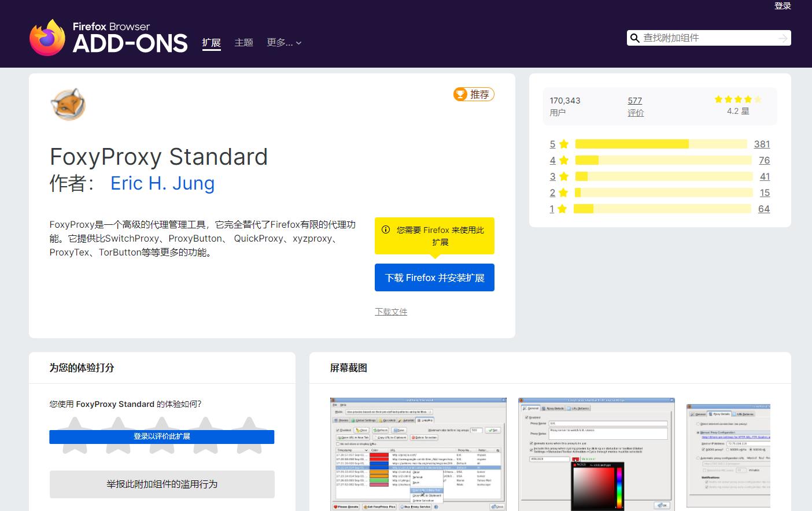This screenshot has width=812, height=511.
Task: Click the number 5 rating row link
Action: [552, 144]
